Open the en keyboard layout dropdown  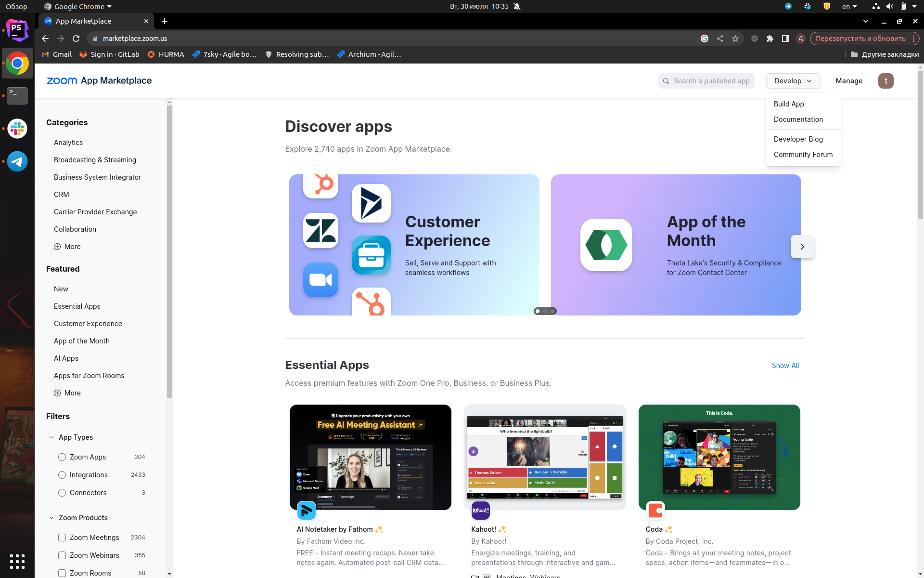[849, 6]
